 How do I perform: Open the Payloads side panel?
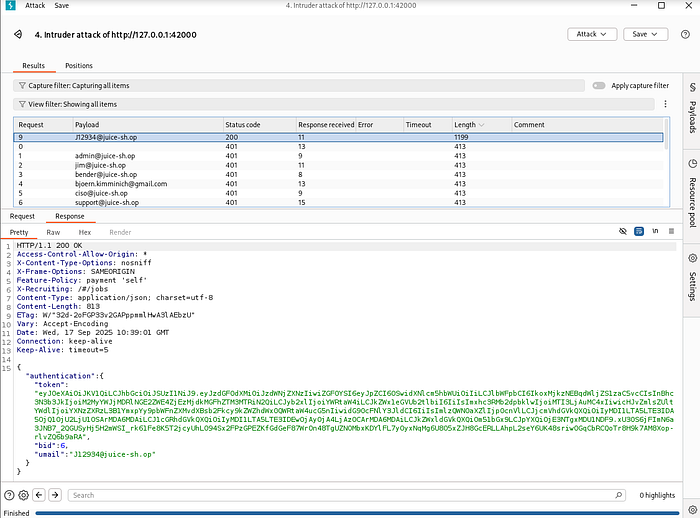[x=692, y=109]
